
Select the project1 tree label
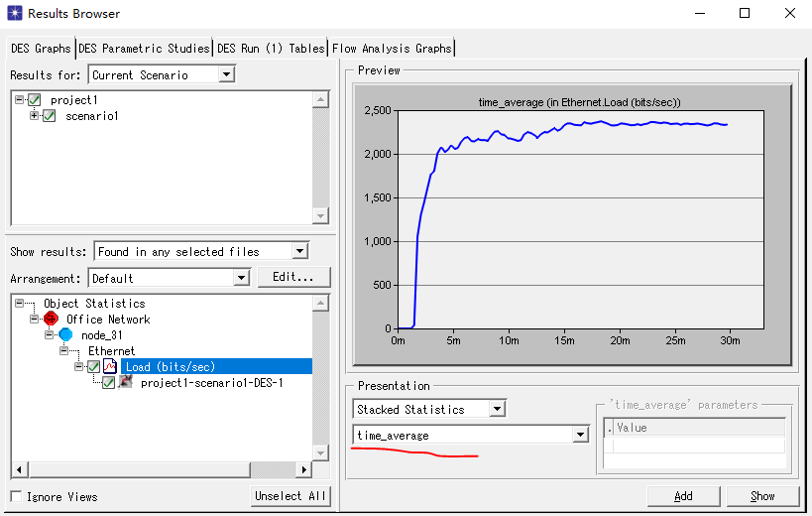pyautogui.click(x=74, y=100)
